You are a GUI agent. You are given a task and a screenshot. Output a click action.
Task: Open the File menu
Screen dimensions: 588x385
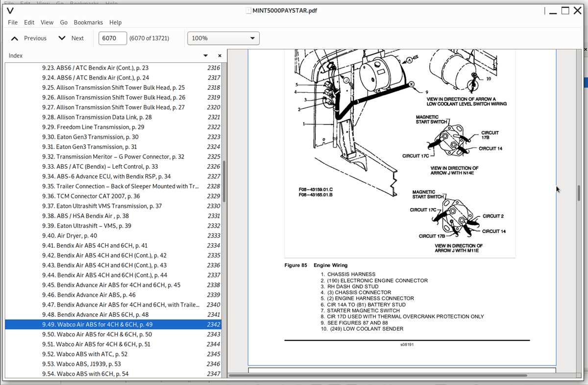[13, 23]
